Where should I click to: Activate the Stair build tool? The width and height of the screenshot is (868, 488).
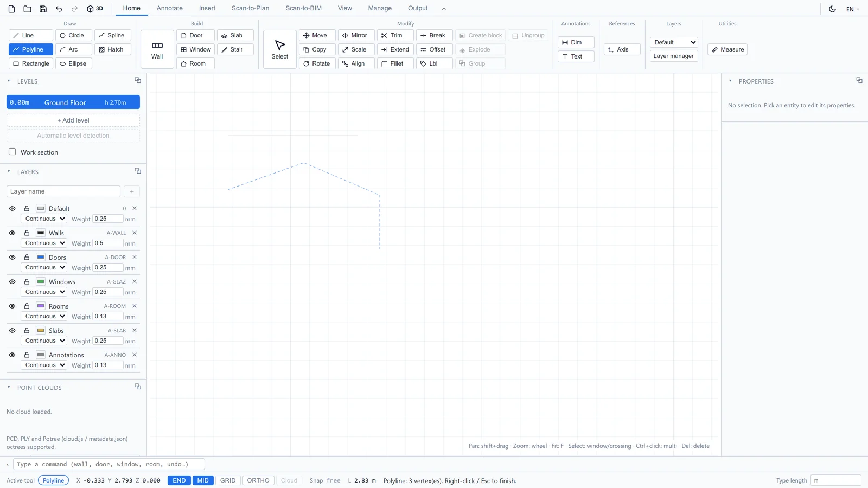[235, 49]
